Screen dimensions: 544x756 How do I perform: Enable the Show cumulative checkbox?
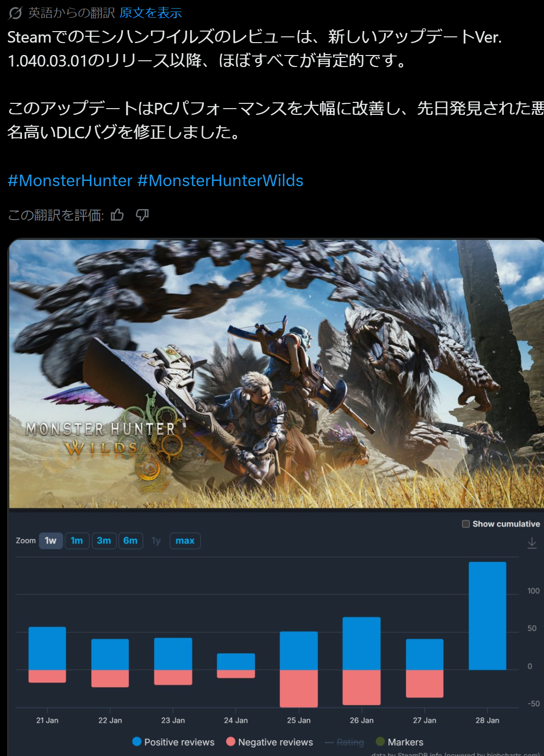tap(465, 524)
